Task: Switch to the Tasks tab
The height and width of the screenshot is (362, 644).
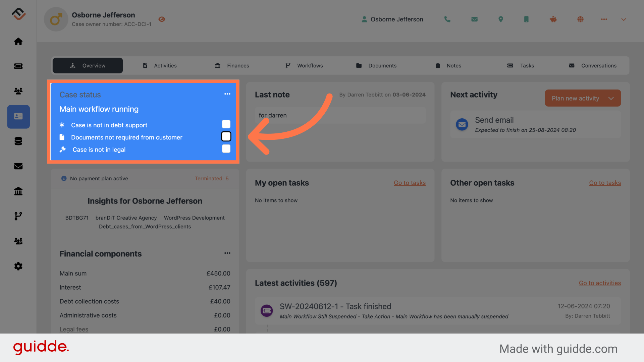Action: point(521,66)
